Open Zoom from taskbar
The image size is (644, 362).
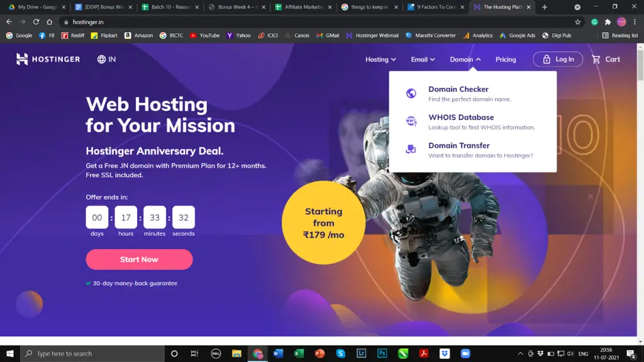pos(465,353)
